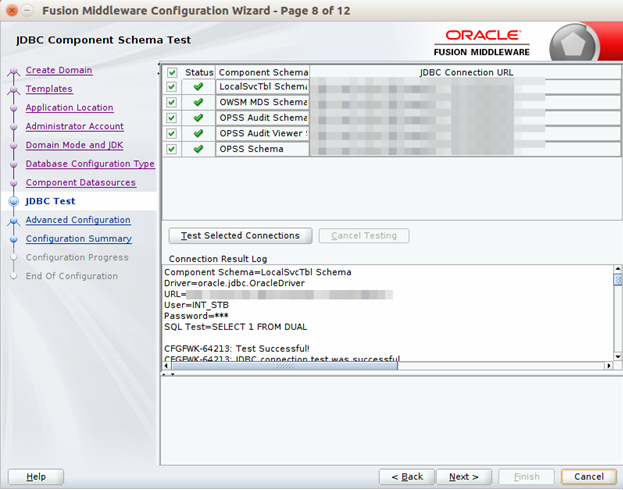This screenshot has height=490, width=623.
Task: Click the JDBC Connection URL column header
Action: coord(466,72)
